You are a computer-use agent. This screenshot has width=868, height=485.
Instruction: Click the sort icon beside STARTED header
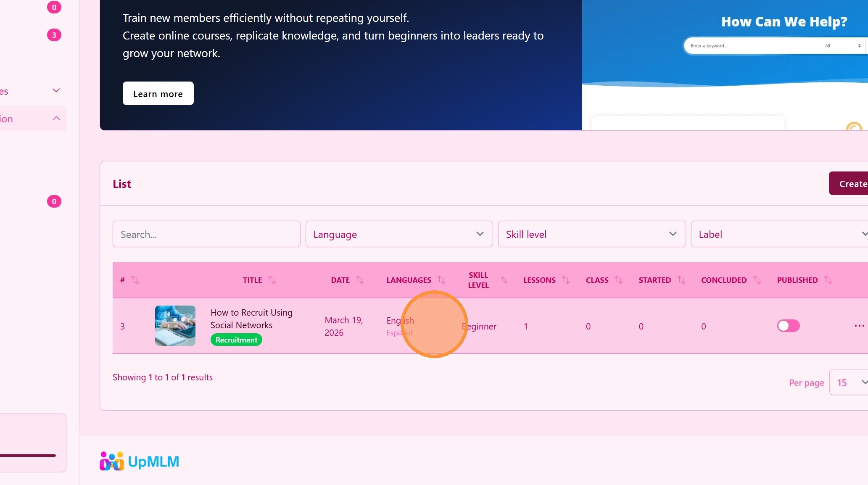(681, 280)
